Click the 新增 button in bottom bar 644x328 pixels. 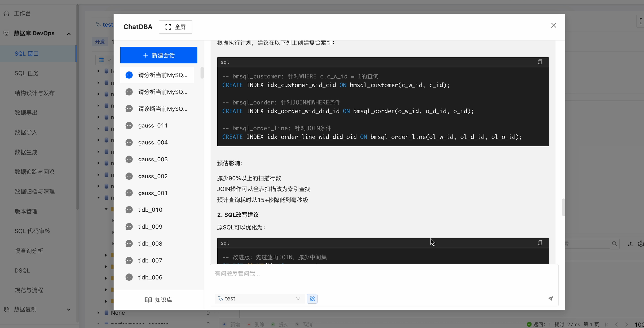click(232, 325)
